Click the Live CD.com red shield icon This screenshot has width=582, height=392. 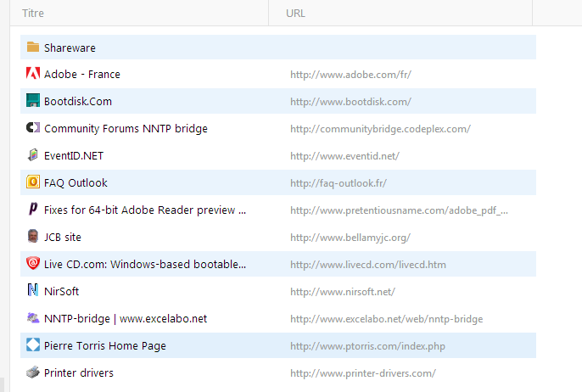coord(32,263)
